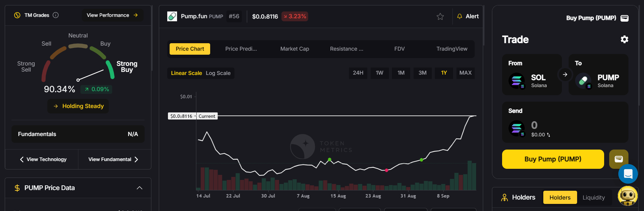Click the TM Grades info icon
644x211 pixels.
click(56, 15)
